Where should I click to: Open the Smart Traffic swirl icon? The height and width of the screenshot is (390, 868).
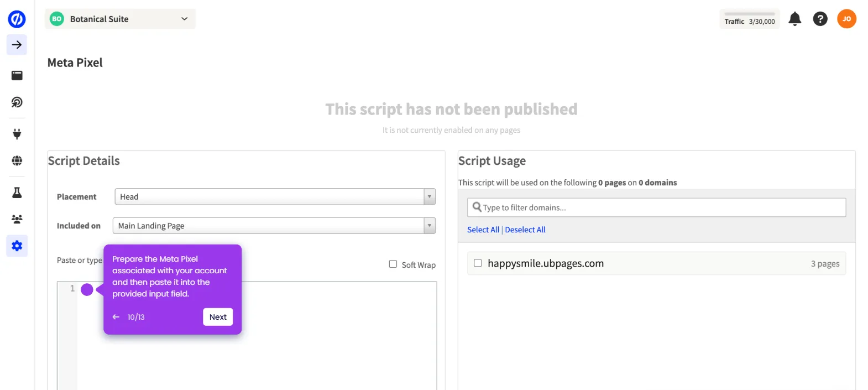click(17, 102)
